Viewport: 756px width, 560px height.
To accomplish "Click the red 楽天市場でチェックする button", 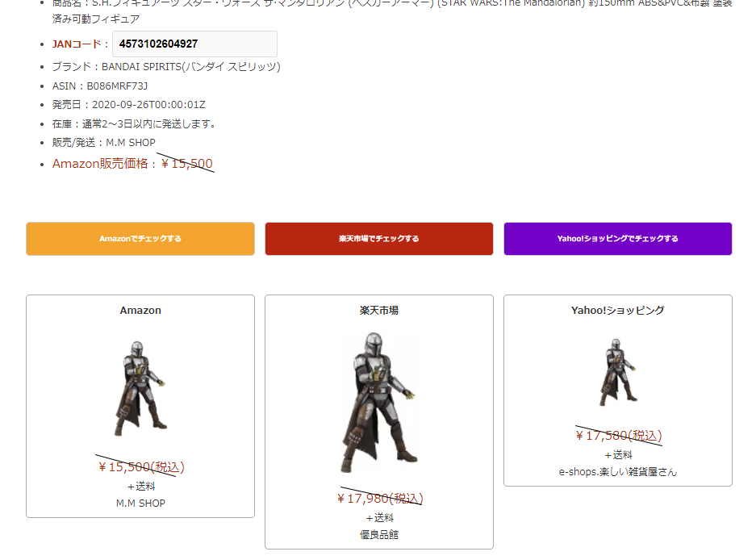I will pos(379,239).
